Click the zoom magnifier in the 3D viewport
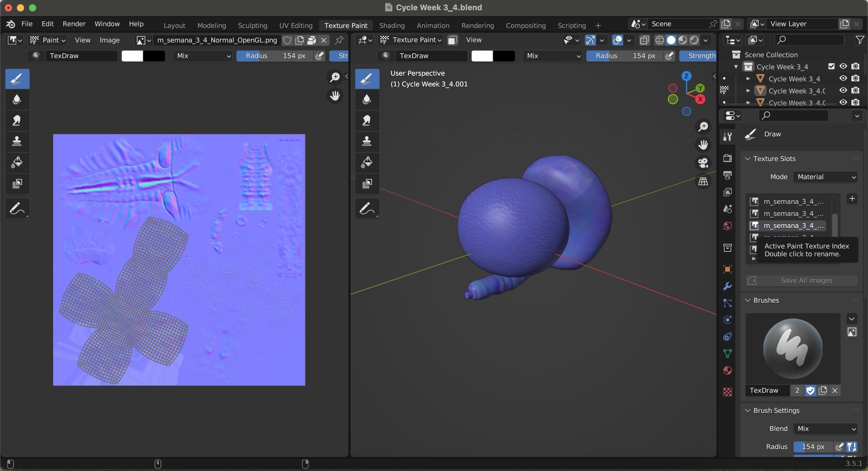 (x=703, y=126)
